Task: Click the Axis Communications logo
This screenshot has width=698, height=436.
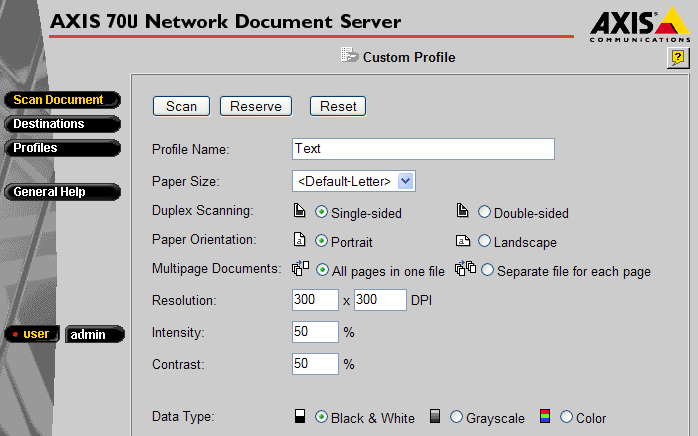Action: (x=640, y=24)
